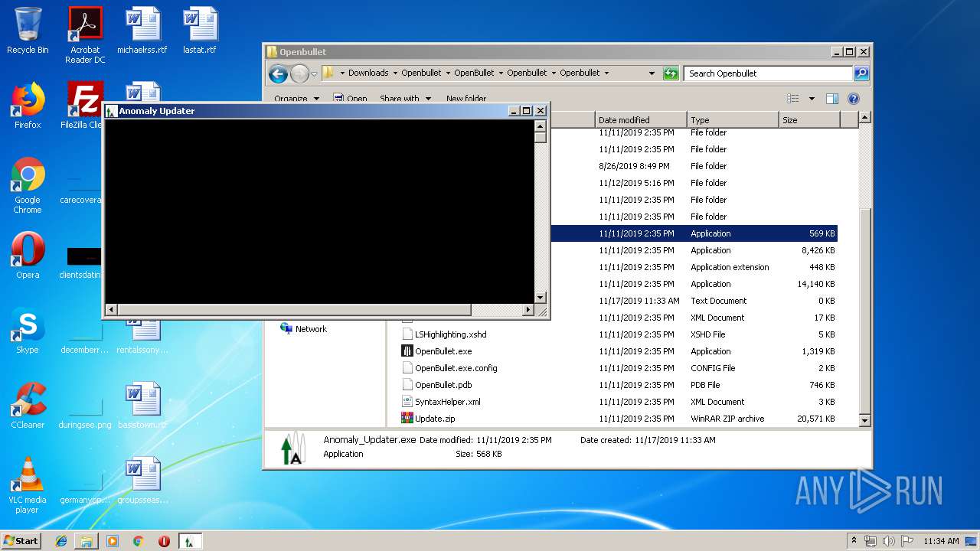
Task: Select Text Document row dated 11/17/2019
Action: click(x=694, y=301)
